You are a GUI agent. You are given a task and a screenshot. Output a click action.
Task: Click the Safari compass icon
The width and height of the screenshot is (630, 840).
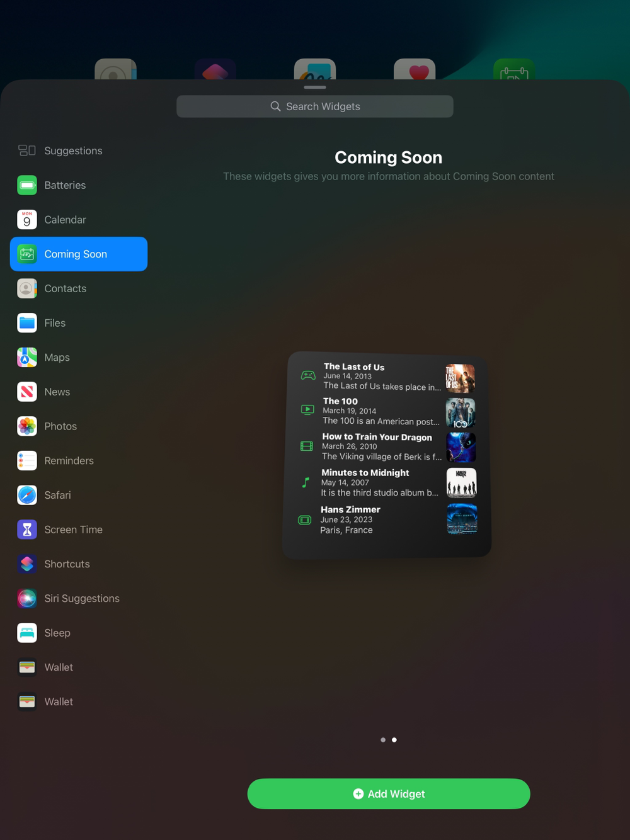(x=27, y=495)
